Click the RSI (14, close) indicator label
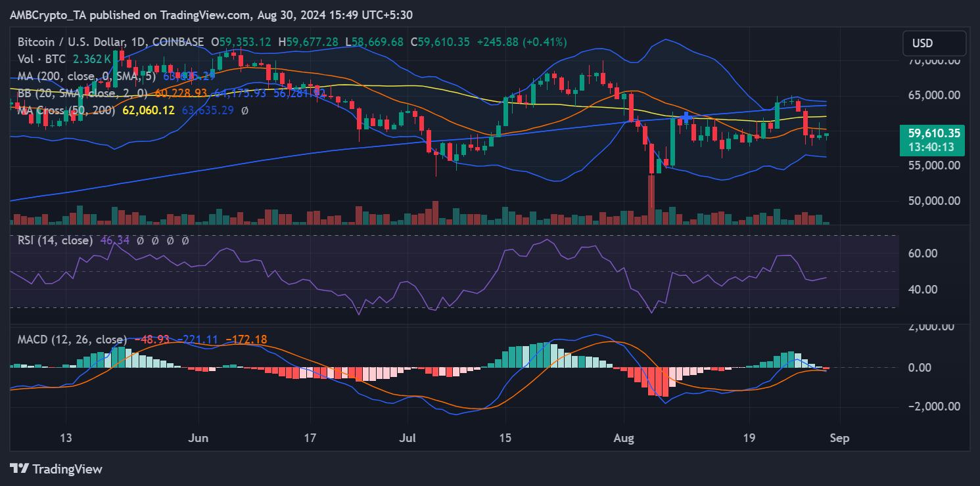The height and width of the screenshot is (486, 980). click(x=55, y=240)
